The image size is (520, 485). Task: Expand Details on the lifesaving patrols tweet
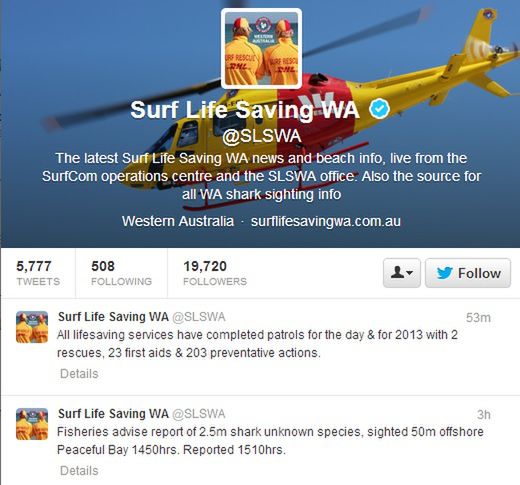pyautogui.click(x=79, y=374)
